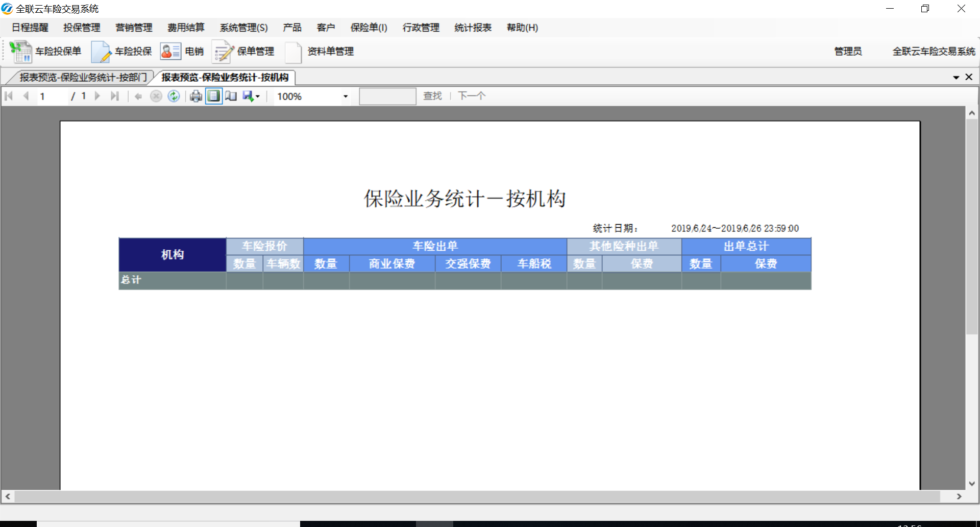
Task: Open the 车险投保单 toolbar icon
Action: [x=45, y=52]
